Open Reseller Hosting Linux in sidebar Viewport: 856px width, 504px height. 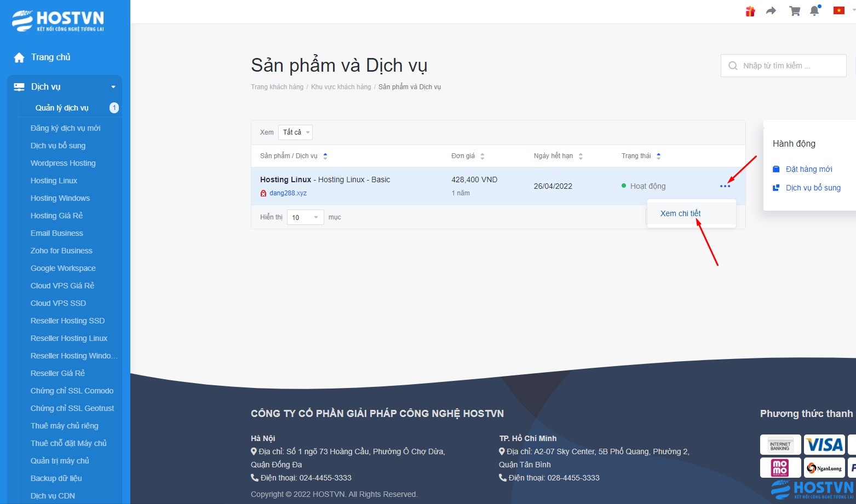[69, 338]
